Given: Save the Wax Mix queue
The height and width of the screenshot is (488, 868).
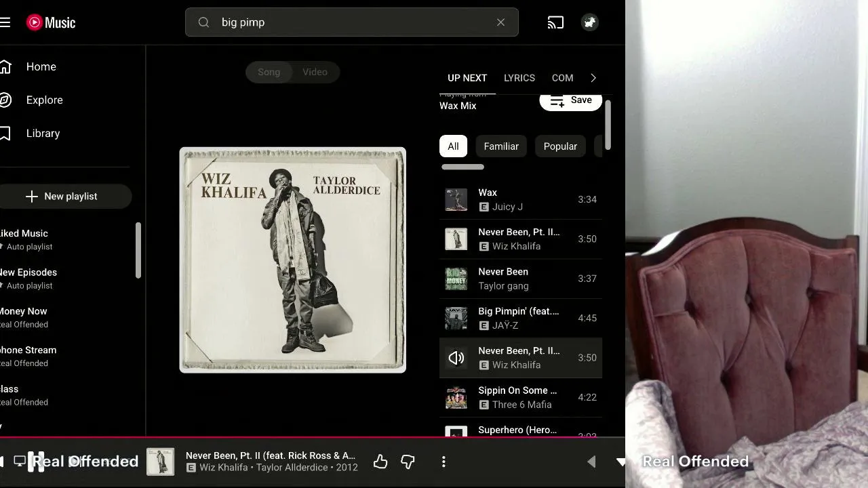Looking at the screenshot, I should (x=570, y=100).
